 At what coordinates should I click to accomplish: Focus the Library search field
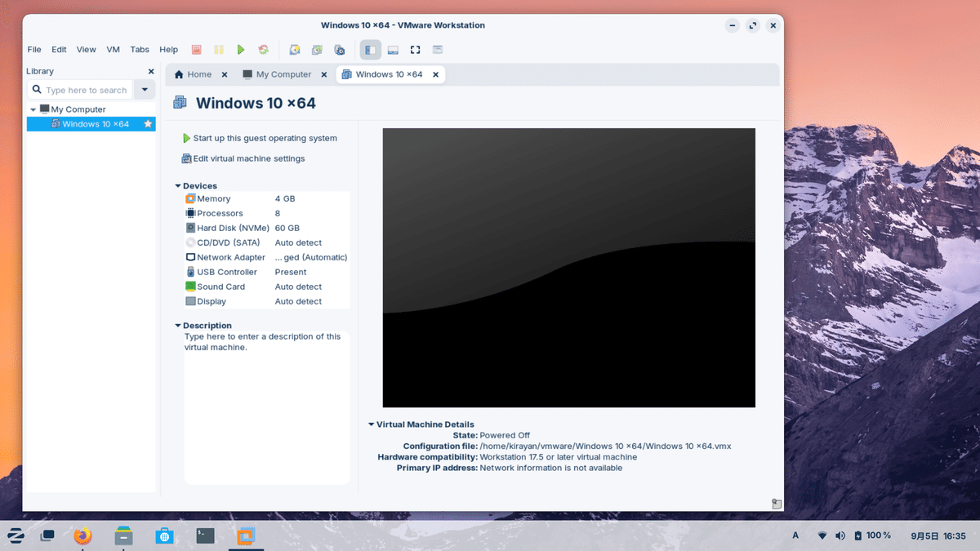pyautogui.click(x=80, y=90)
